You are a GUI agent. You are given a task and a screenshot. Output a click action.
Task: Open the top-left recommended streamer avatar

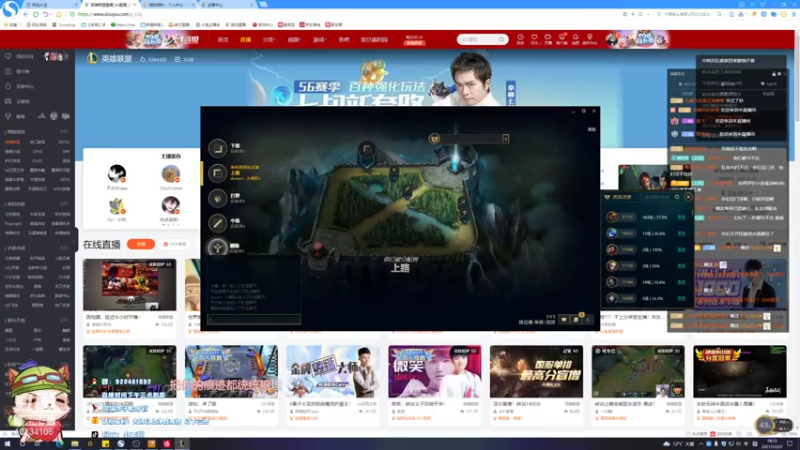117,174
